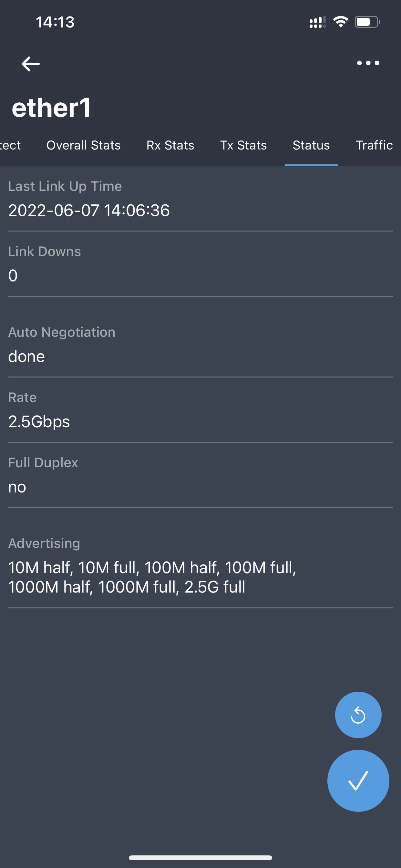This screenshot has width=401, height=868.
Task: Tap the Full Duplex no value
Action: (x=17, y=487)
